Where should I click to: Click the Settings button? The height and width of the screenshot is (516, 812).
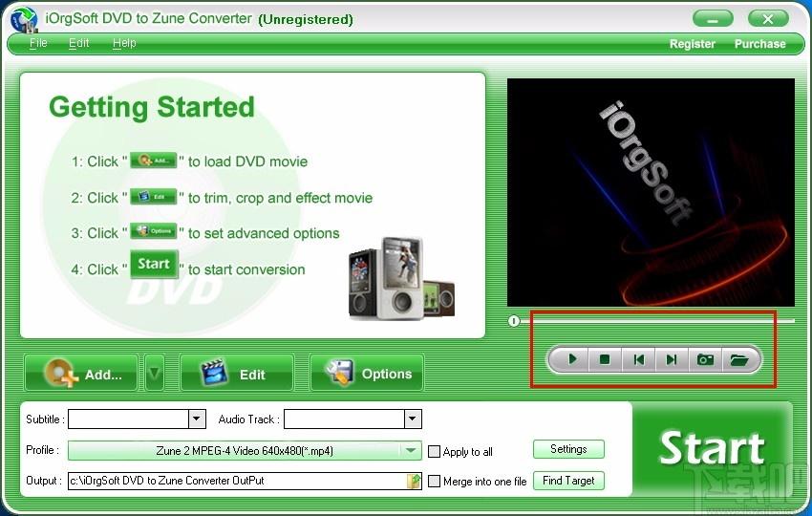[x=568, y=449]
